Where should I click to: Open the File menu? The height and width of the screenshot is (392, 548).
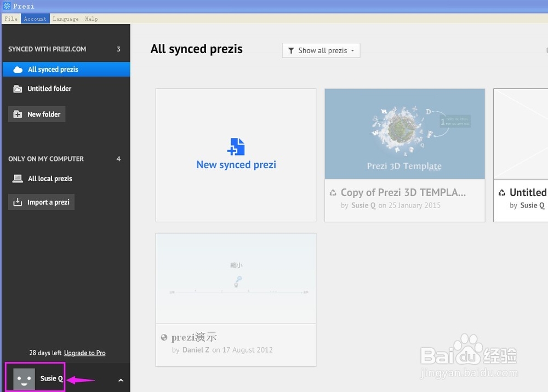coord(11,19)
